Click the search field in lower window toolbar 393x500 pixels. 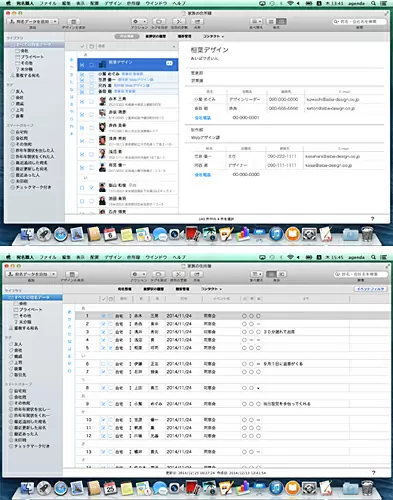[361, 274]
